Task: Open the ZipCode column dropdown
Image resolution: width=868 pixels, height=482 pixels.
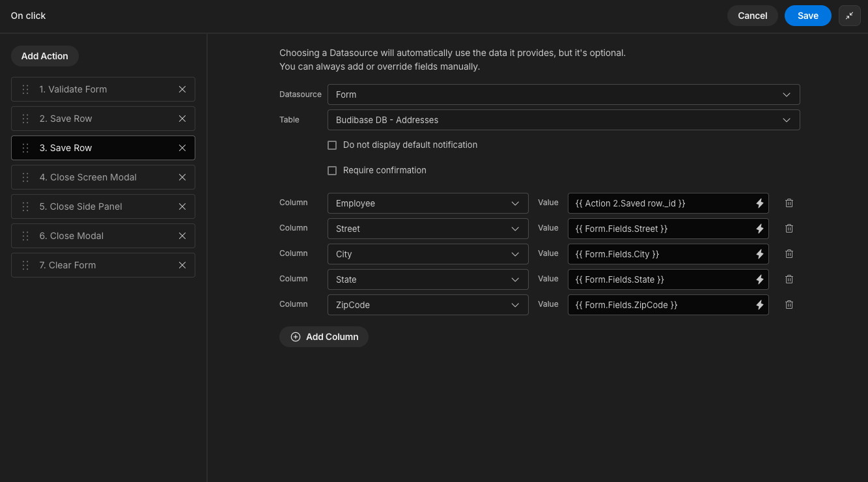Action: coord(428,305)
